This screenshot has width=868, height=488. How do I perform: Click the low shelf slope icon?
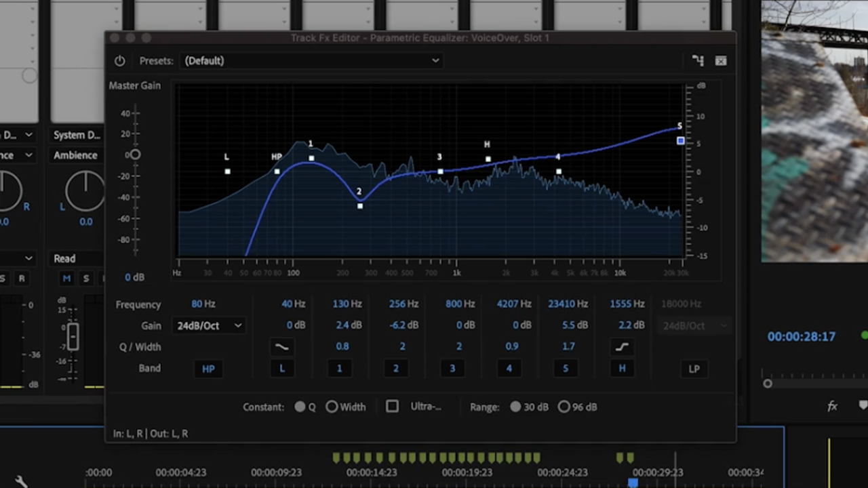pyautogui.click(x=281, y=347)
